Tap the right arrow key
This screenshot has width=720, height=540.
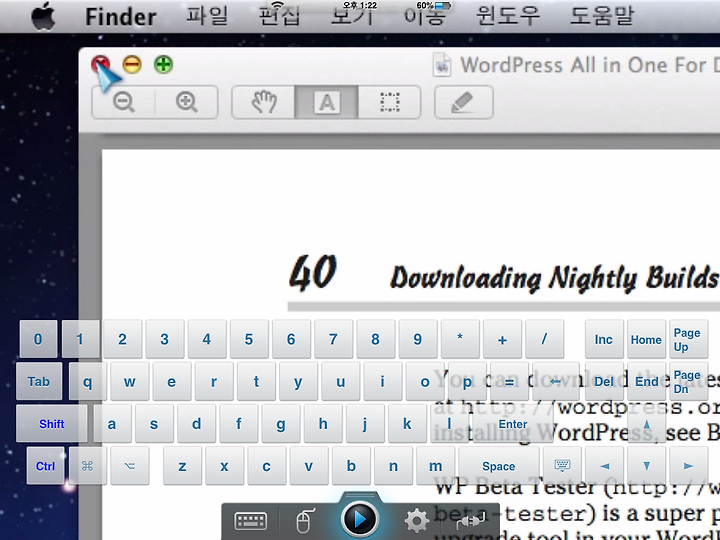[x=688, y=466]
